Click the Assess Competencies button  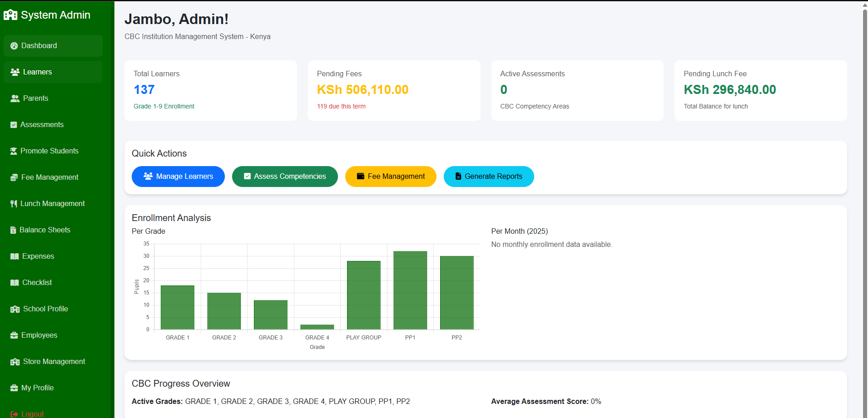(285, 177)
